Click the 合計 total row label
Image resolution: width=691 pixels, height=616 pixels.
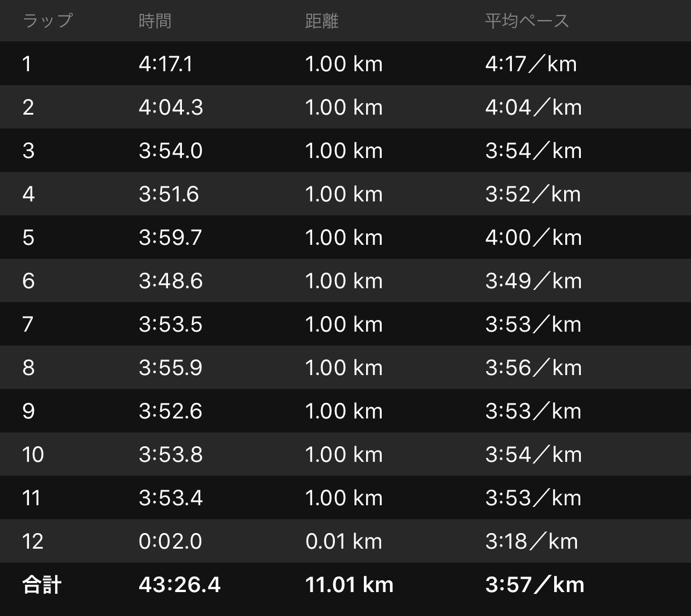[42, 585]
